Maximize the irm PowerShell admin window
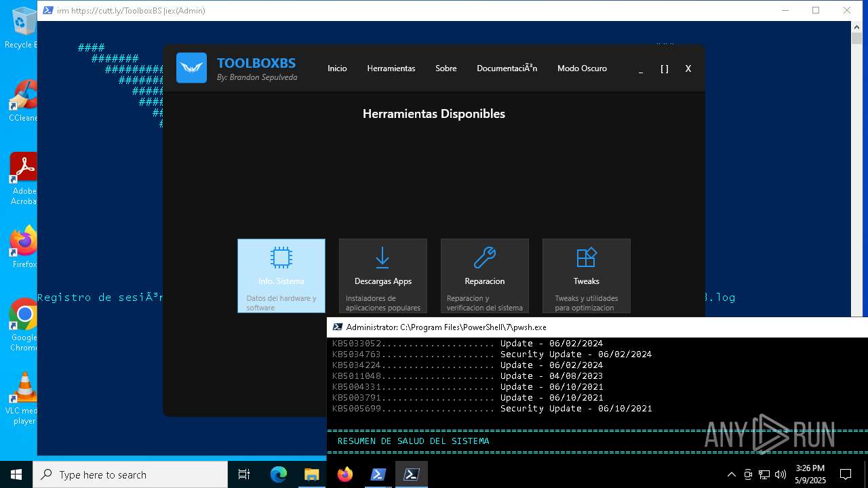 point(816,10)
